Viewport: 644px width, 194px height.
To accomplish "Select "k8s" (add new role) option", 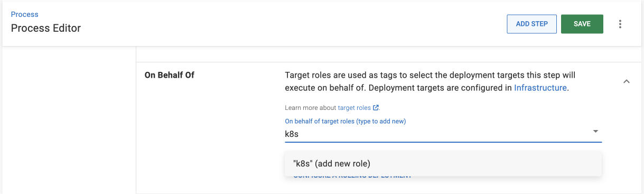I will pos(443,163).
